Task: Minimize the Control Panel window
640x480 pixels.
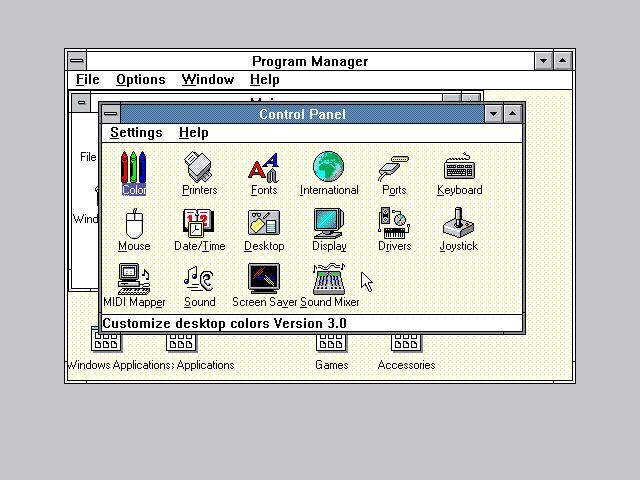Action: (493, 114)
